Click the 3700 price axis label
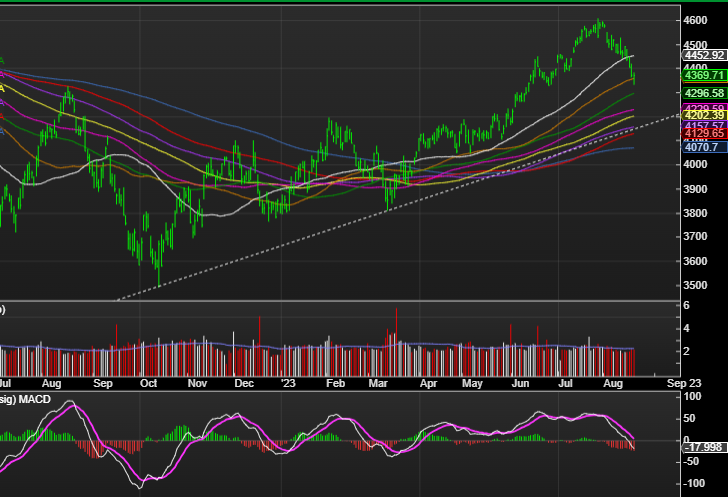 (x=695, y=236)
